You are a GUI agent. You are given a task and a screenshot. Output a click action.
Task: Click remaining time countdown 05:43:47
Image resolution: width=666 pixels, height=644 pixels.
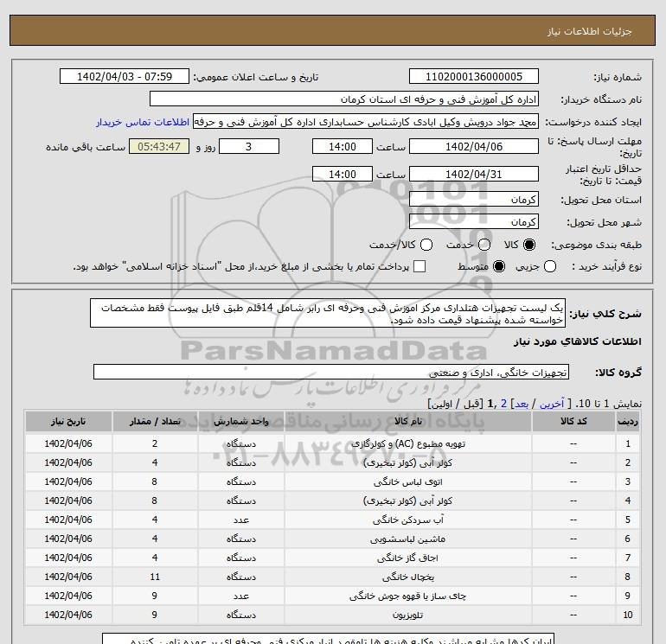(x=159, y=147)
